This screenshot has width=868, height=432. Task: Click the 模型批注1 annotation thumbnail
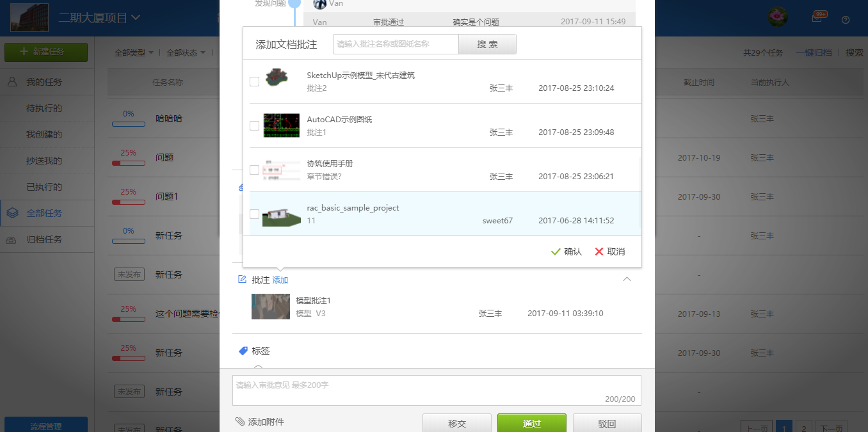pos(270,306)
